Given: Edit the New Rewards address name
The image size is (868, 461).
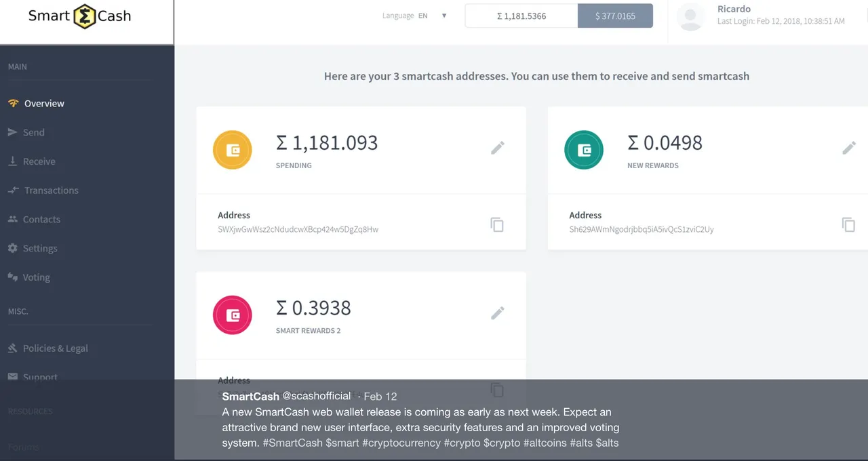Looking at the screenshot, I should coord(849,148).
